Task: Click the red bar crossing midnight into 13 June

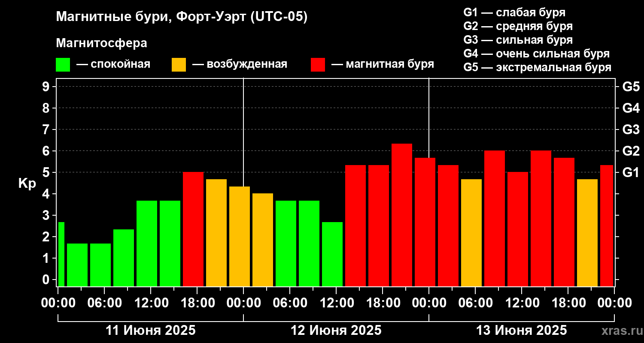Action: coord(425,222)
